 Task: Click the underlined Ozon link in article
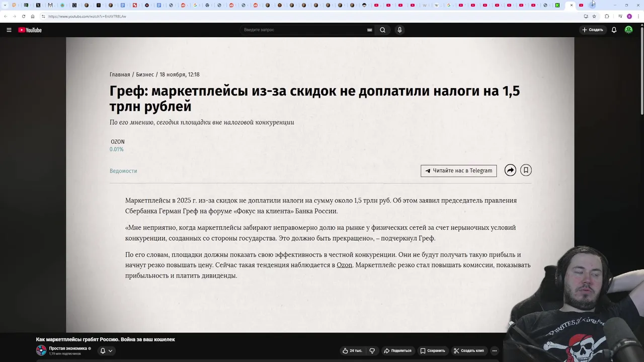point(344,265)
